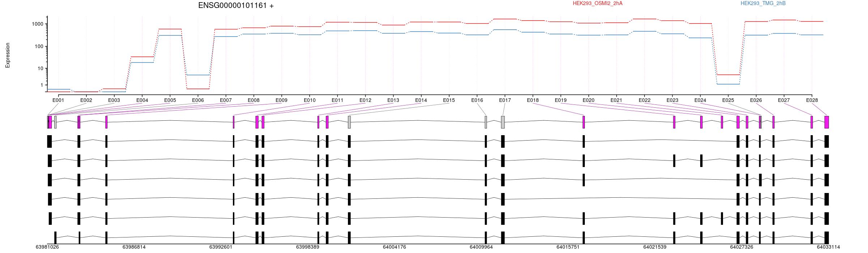Click y-axis tick value 100

coord(39,46)
